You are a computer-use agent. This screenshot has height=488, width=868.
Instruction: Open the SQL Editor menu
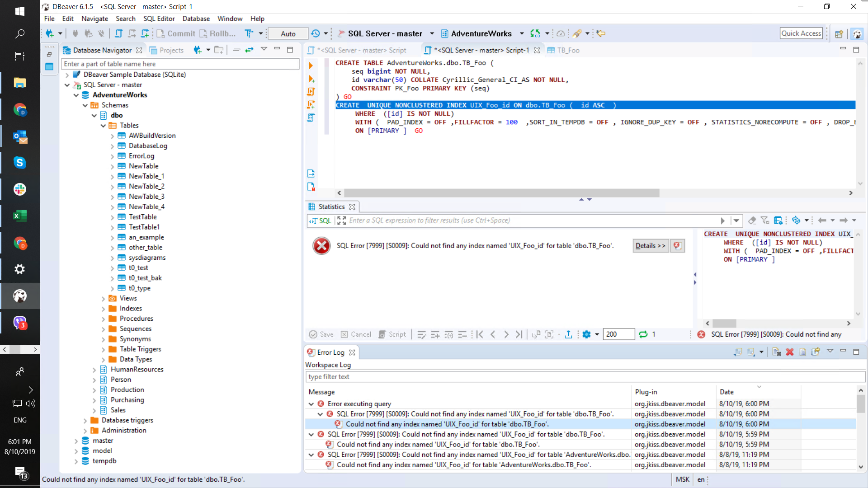159,19
